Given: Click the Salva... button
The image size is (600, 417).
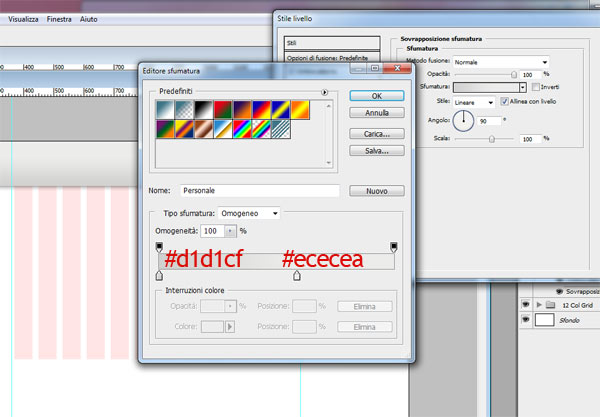Looking at the screenshot, I should coord(377,151).
